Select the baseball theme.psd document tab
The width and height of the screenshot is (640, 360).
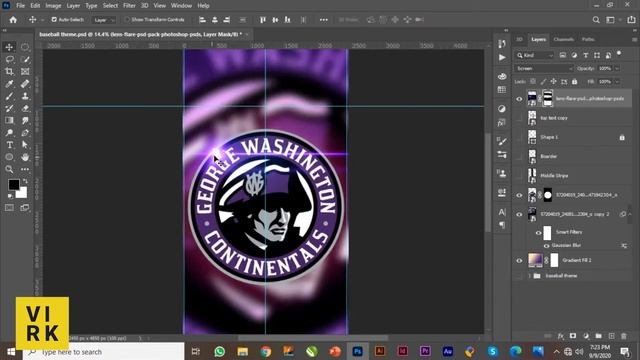(140, 34)
